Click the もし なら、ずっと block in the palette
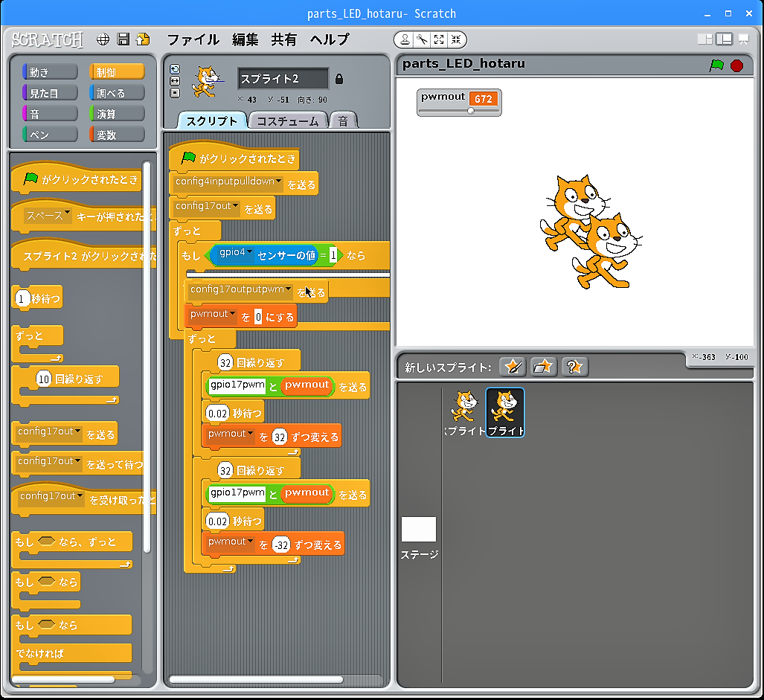The image size is (764, 700). (72, 542)
